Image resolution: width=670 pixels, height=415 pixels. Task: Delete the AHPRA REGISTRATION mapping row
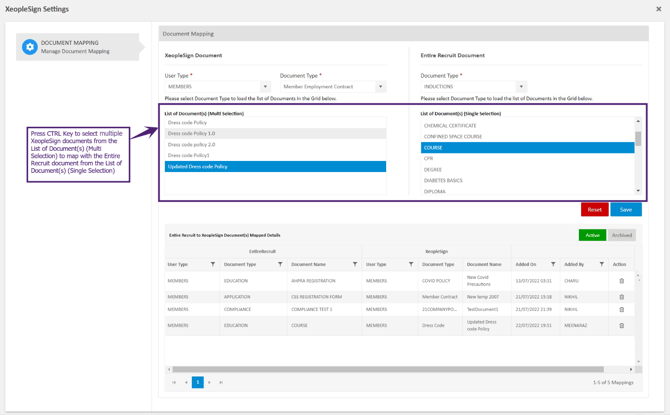tap(622, 281)
